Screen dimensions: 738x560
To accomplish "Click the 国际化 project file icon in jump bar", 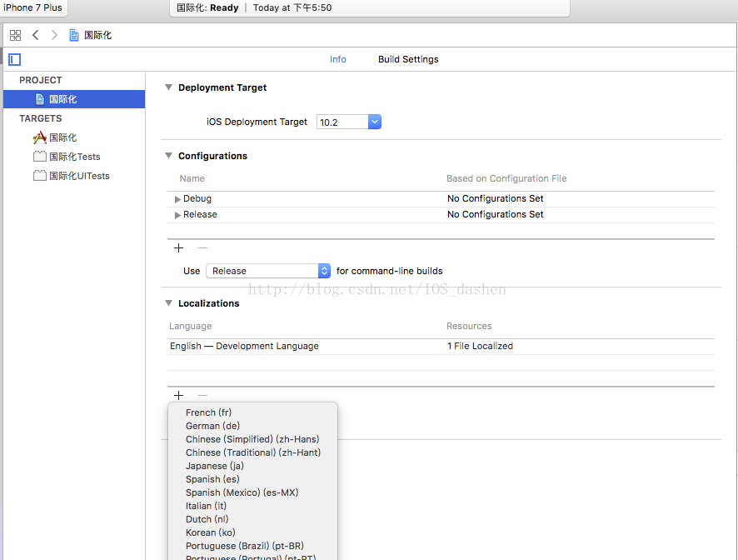I will pos(74,35).
